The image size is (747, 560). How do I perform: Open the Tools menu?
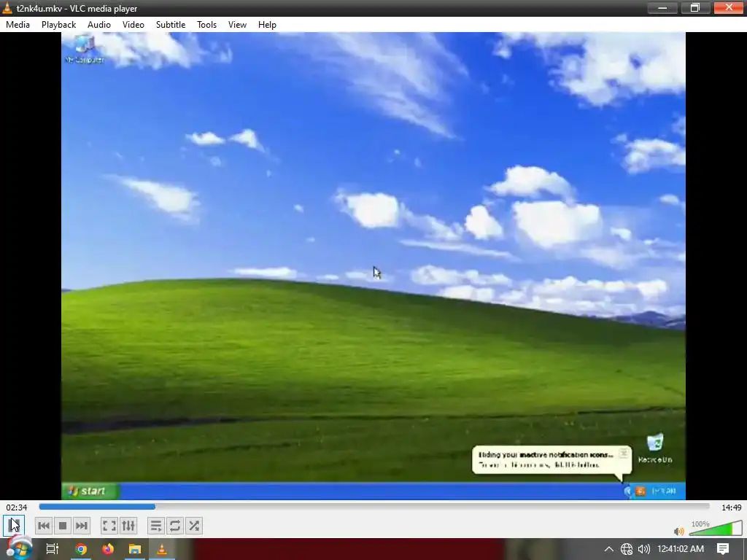pyautogui.click(x=206, y=25)
